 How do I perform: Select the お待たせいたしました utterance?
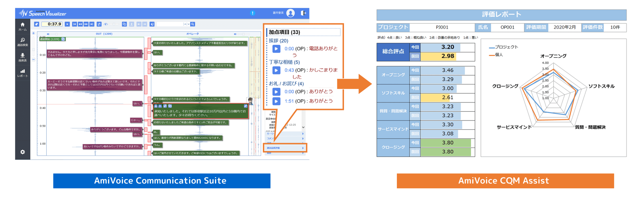click(191, 122)
